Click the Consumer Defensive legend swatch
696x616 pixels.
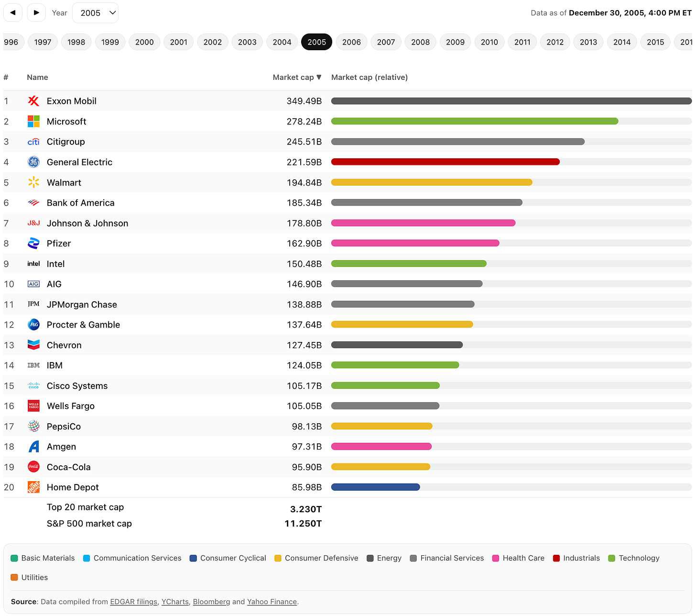point(278,558)
